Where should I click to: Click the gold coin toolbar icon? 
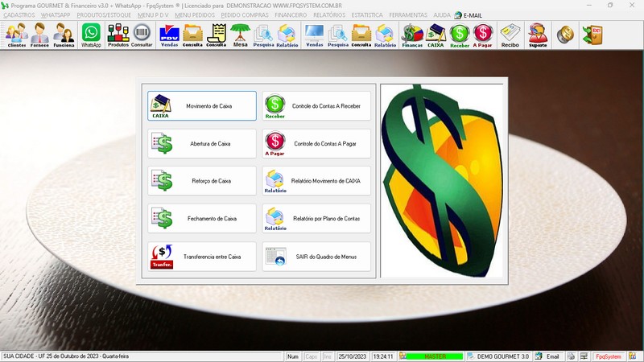tap(566, 35)
